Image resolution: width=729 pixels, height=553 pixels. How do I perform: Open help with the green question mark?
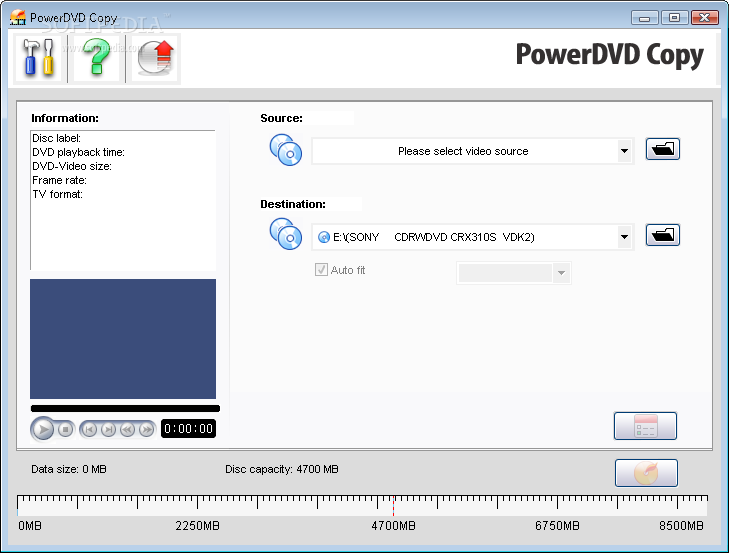click(x=96, y=58)
